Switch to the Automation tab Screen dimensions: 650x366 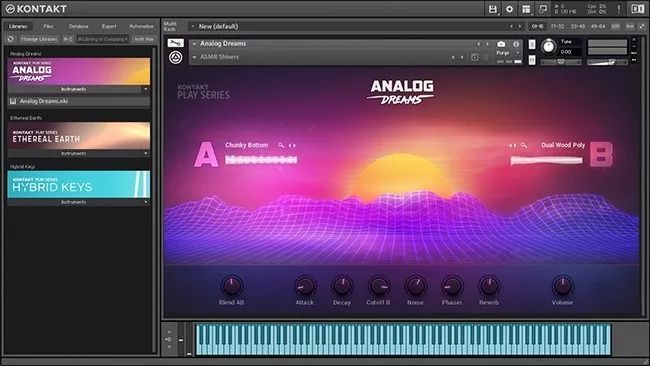(141, 26)
